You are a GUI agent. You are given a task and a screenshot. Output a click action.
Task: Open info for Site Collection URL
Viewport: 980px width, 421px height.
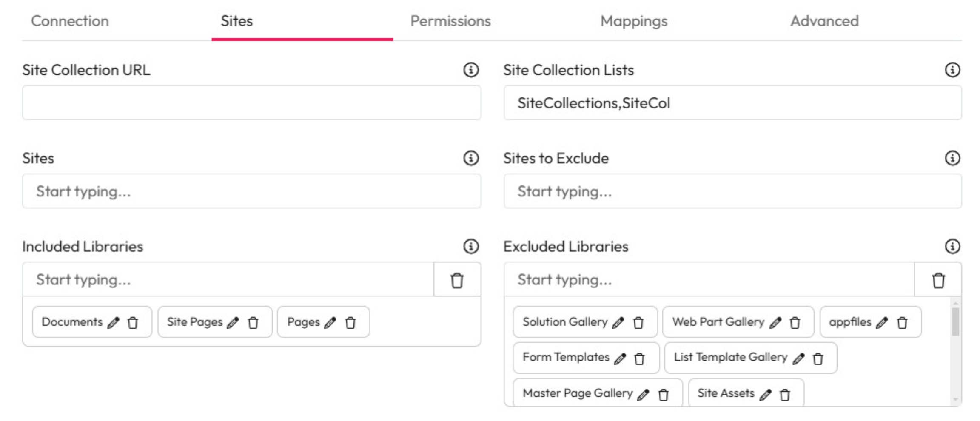(470, 70)
